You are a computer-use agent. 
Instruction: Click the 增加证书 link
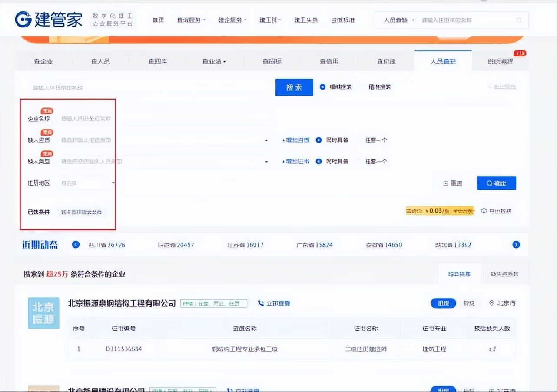296,161
